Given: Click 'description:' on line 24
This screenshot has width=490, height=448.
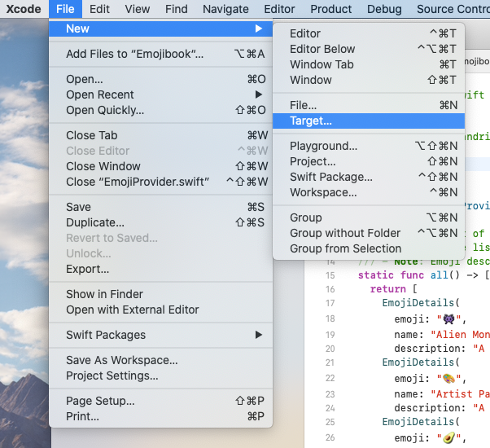Looking at the screenshot, I should (430, 407).
